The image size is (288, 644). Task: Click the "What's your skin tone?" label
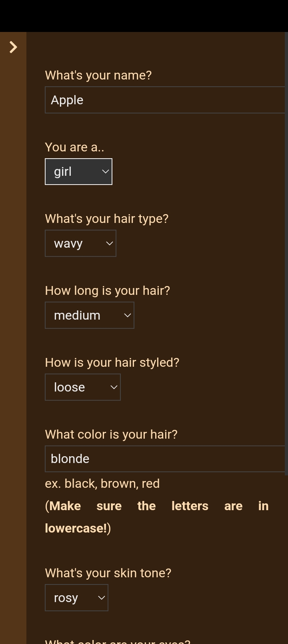click(x=108, y=573)
